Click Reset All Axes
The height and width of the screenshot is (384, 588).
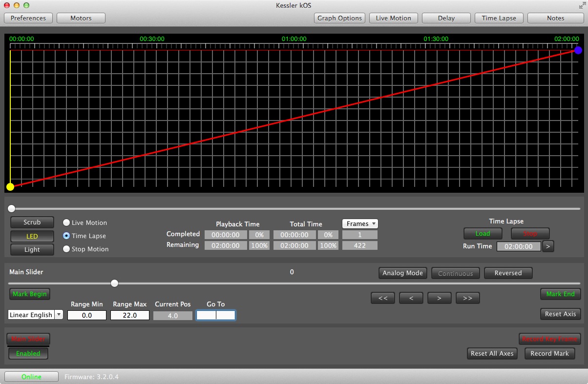tap(492, 353)
